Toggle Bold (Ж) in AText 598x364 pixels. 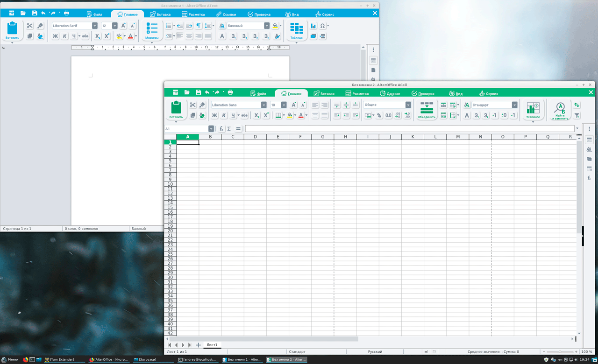55,36
